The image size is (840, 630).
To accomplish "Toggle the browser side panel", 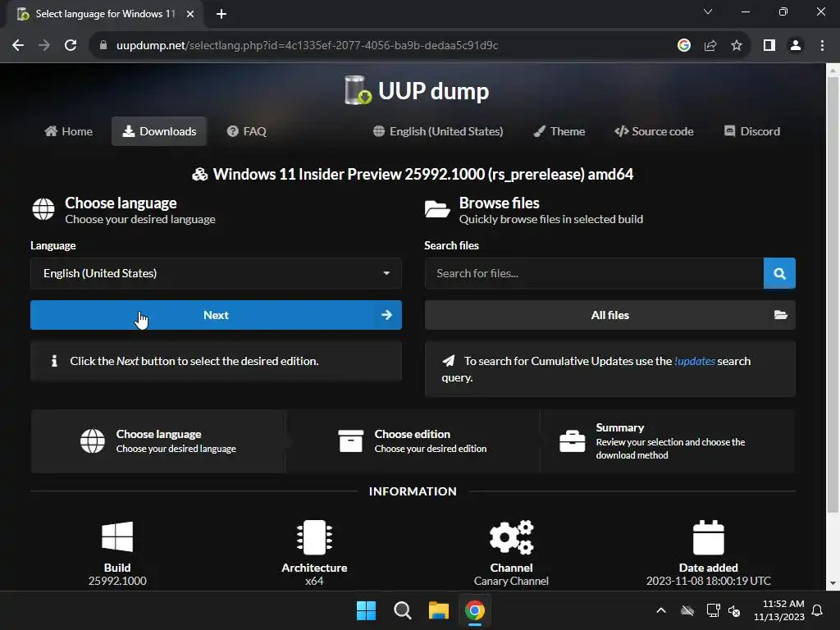I will tap(769, 46).
